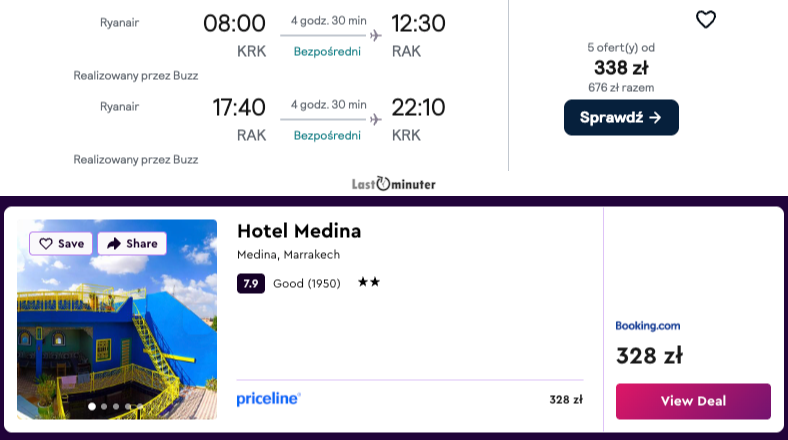Select the first photo carousel dot

click(93, 406)
